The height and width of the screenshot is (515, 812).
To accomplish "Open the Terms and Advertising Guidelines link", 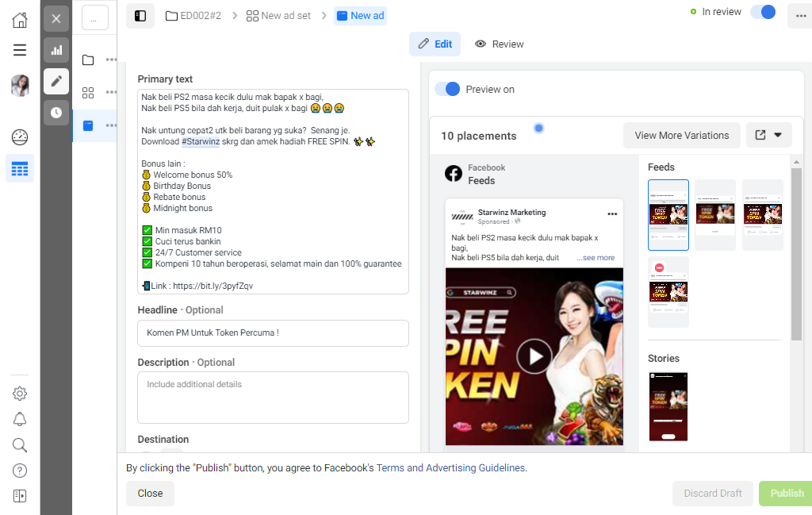I will pos(450,468).
